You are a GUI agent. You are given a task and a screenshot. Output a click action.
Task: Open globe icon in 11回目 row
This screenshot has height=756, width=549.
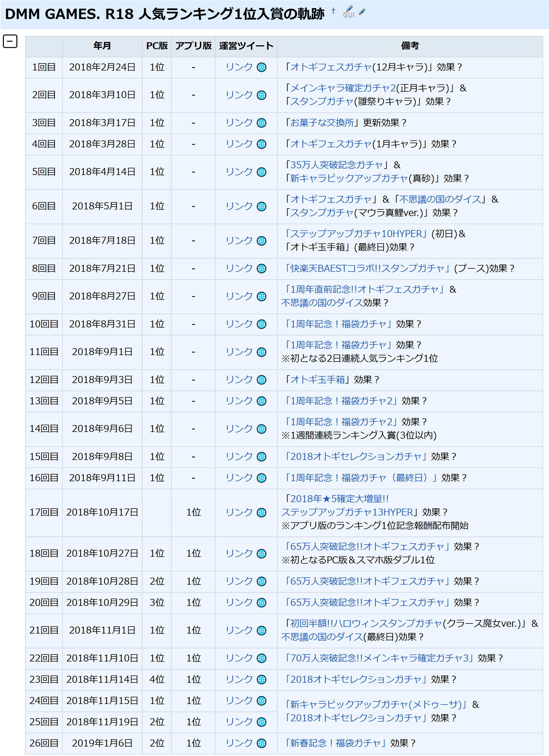click(x=262, y=352)
